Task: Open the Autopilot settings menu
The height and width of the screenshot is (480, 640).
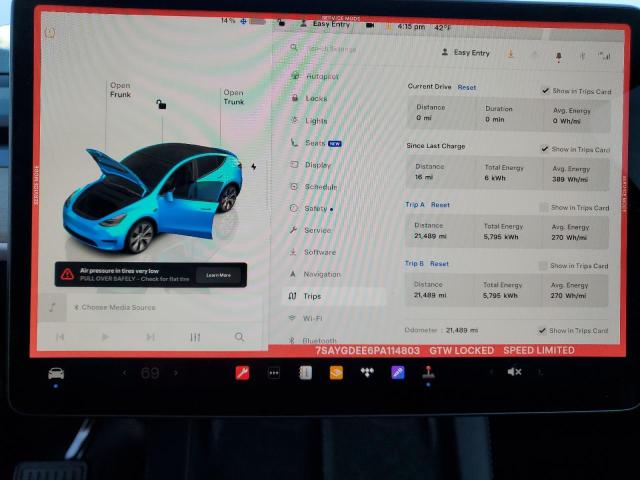Action: tap(316, 76)
